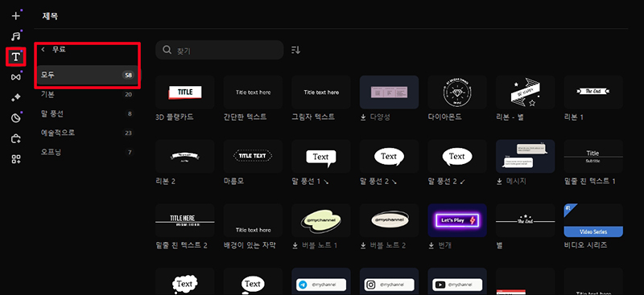The width and height of the screenshot is (644, 295).
Task: Choose the 간단한 텍스트 thumbnail
Action: click(x=253, y=92)
